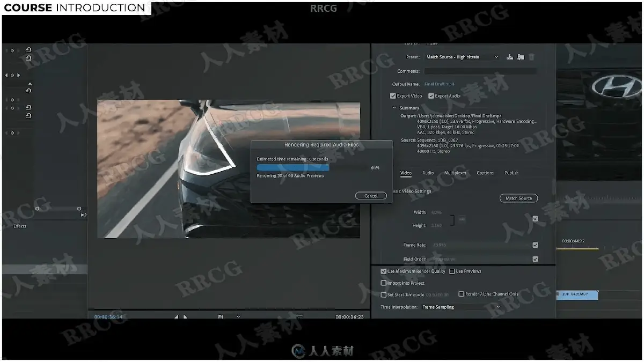Image resolution: width=644 pixels, height=362 pixels.
Task: Select the Effects panel tab
Action: coord(20,226)
